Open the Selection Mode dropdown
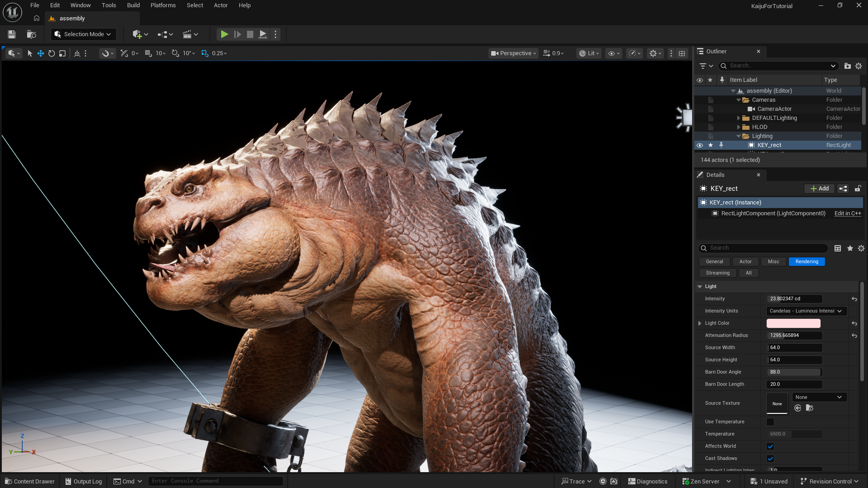The height and width of the screenshot is (488, 868). pos(83,34)
